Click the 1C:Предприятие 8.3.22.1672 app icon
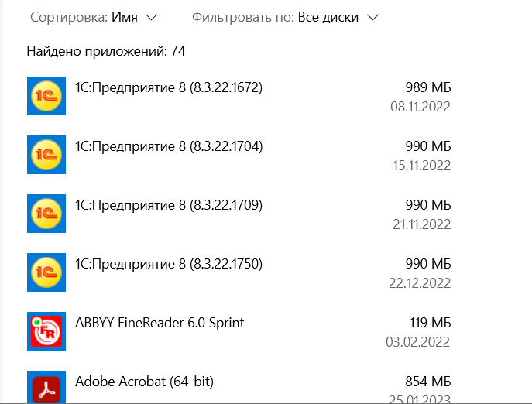The width and height of the screenshot is (532, 404). point(46,96)
